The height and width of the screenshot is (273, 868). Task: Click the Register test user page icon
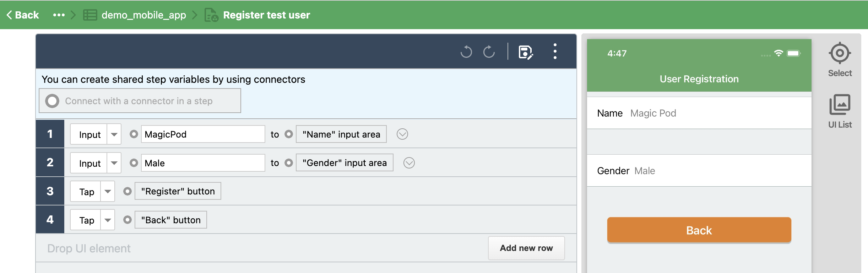click(211, 15)
